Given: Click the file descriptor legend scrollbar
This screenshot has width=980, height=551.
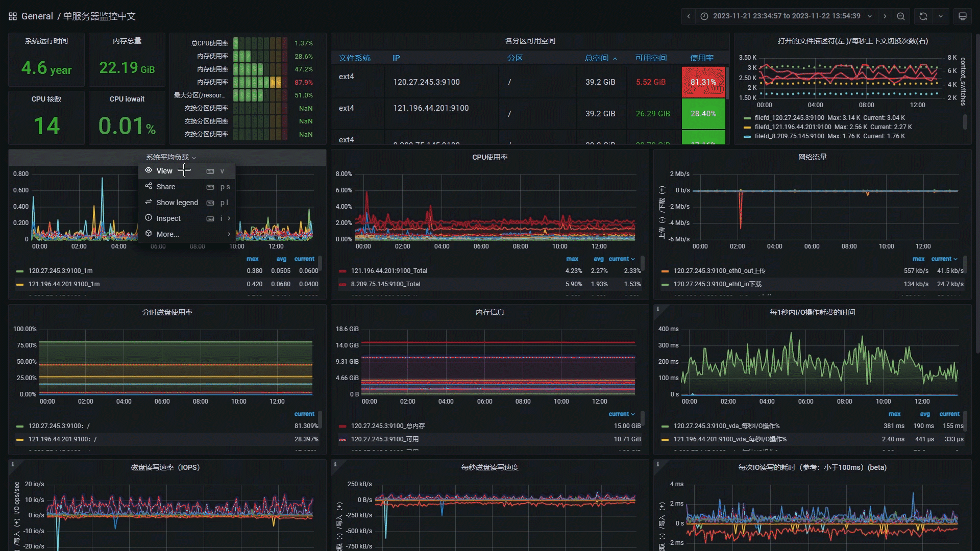Looking at the screenshot, I should pos(965,122).
